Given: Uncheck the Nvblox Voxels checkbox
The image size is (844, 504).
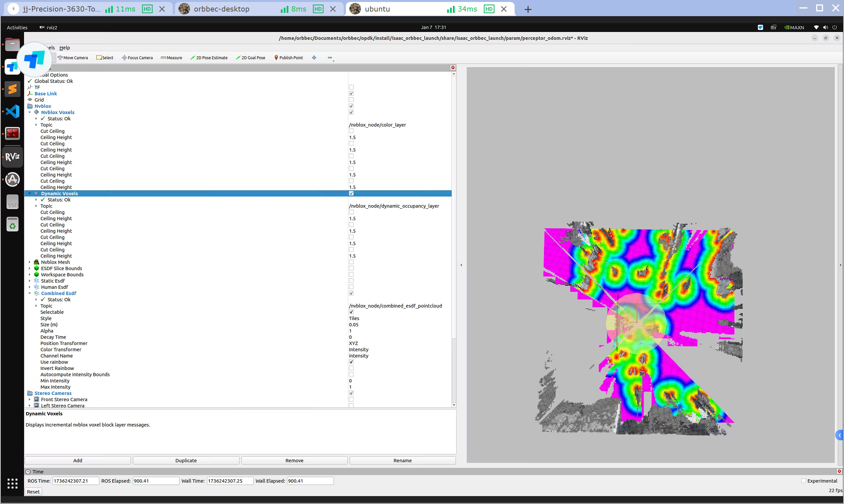Looking at the screenshot, I should (x=351, y=112).
